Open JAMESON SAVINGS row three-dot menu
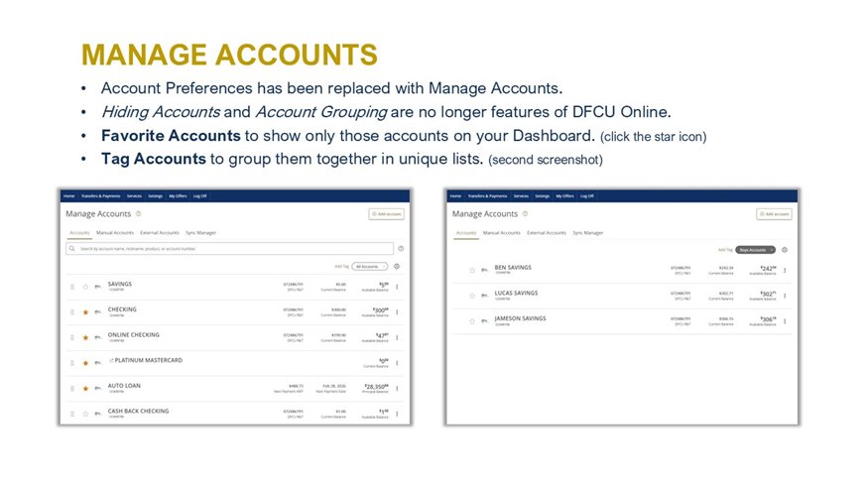The image size is (868, 488). pos(785,321)
